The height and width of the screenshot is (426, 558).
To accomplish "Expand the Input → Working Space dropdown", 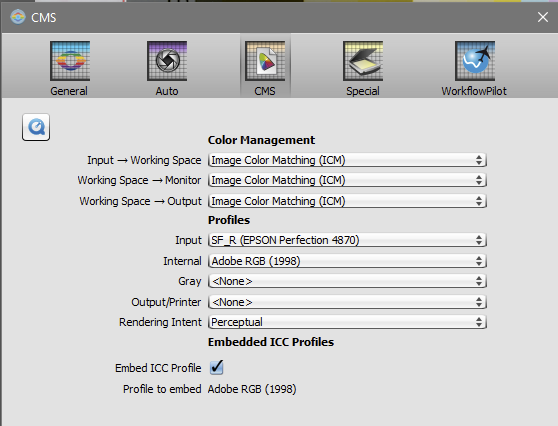I will [x=347, y=160].
